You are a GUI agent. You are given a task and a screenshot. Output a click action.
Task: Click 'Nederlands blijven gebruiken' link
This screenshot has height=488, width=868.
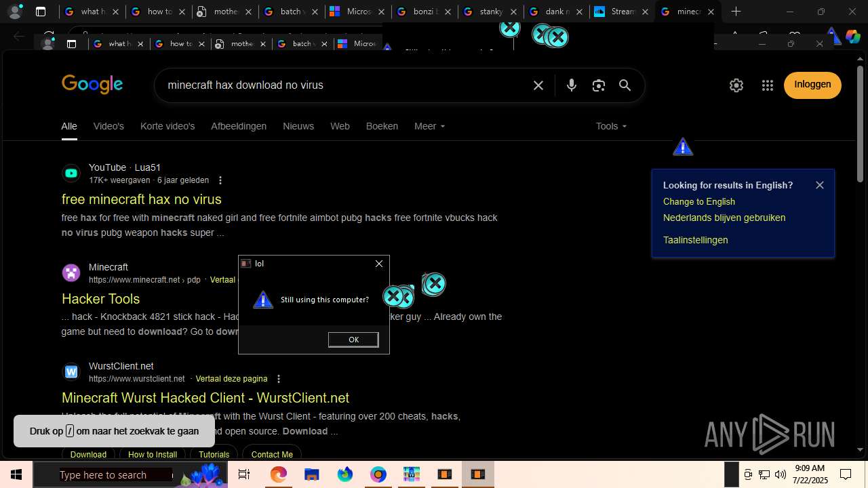pos(724,218)
